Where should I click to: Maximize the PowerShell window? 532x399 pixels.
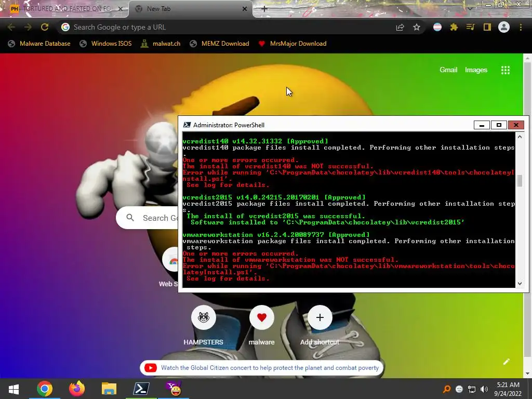coord(499,125)
